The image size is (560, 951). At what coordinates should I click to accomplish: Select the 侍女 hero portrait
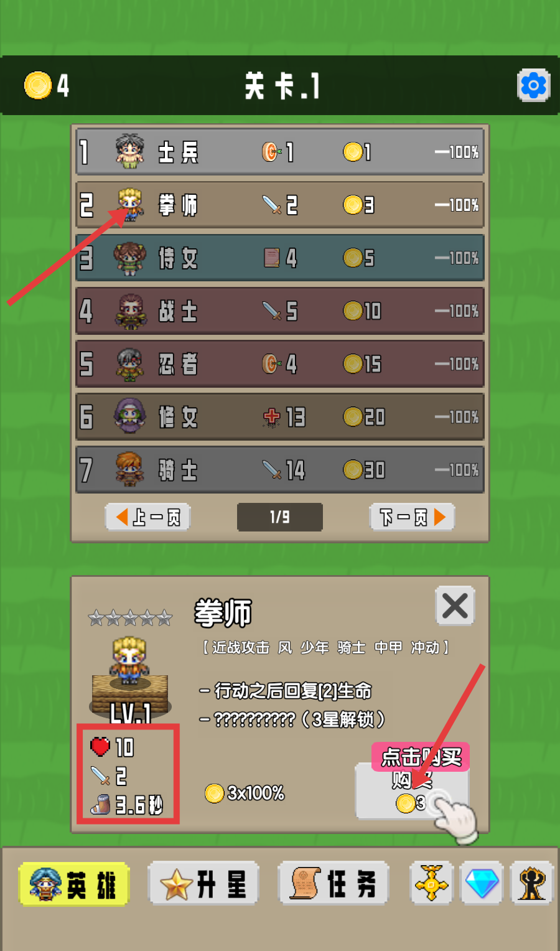click(x=130, y=258)
